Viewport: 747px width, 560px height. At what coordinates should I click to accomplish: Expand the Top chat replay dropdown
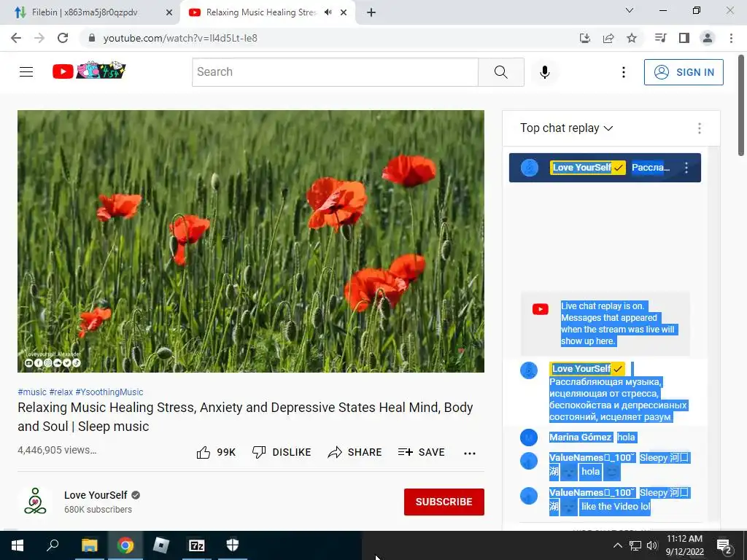click(566, 128)
